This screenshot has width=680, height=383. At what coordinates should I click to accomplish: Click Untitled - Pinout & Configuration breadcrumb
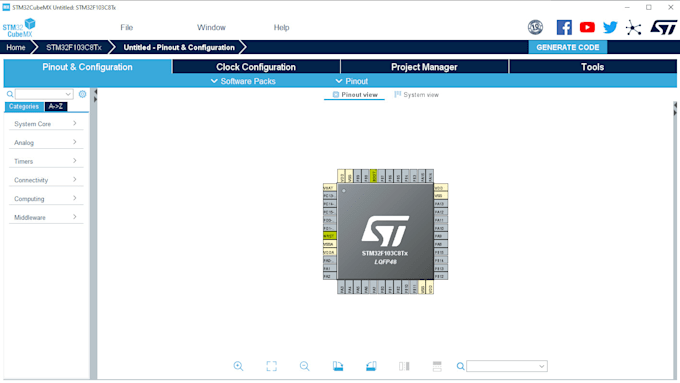[x=179, y=47]
